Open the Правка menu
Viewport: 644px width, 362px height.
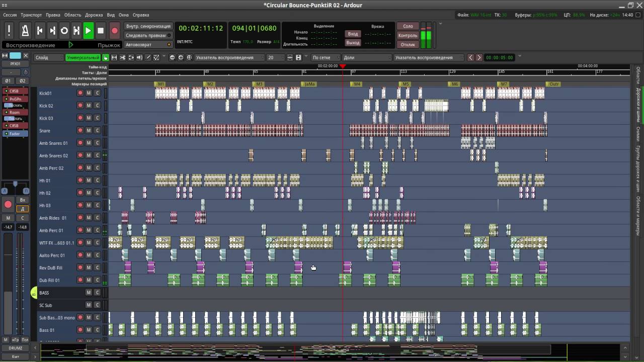(53, 15)
